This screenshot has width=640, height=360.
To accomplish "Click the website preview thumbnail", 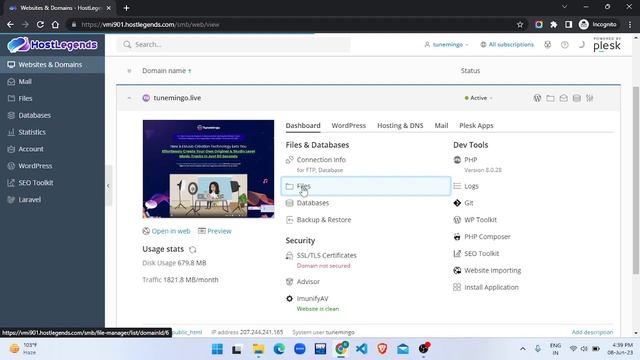I will tap(208, 169).
